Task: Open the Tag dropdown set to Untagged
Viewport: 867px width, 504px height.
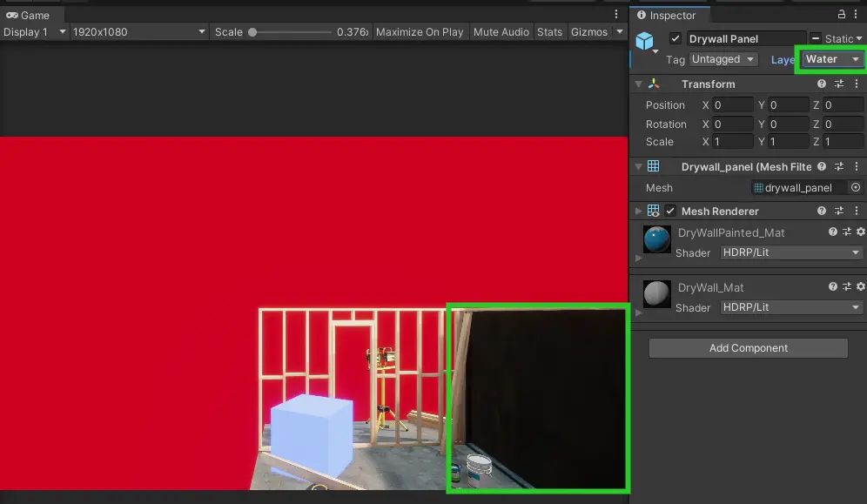Action: click(722, 59)
